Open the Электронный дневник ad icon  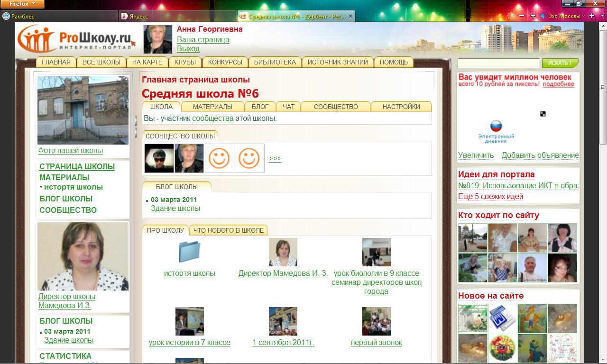tap(496, 131)
